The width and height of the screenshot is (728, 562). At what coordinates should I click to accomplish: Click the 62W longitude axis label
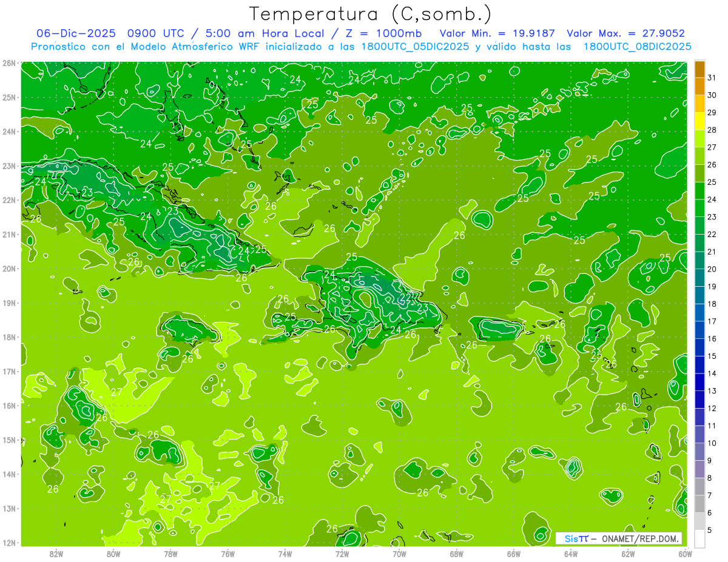click(628, 554)
